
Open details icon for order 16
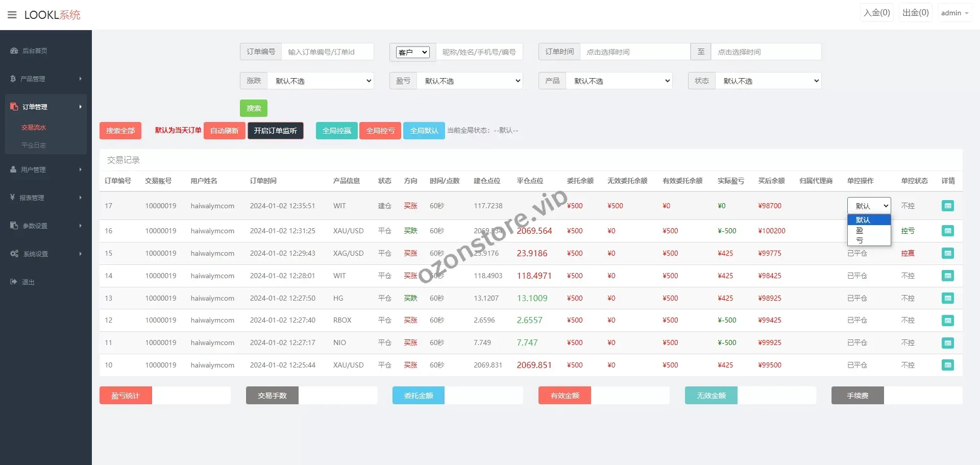point(947,231)
